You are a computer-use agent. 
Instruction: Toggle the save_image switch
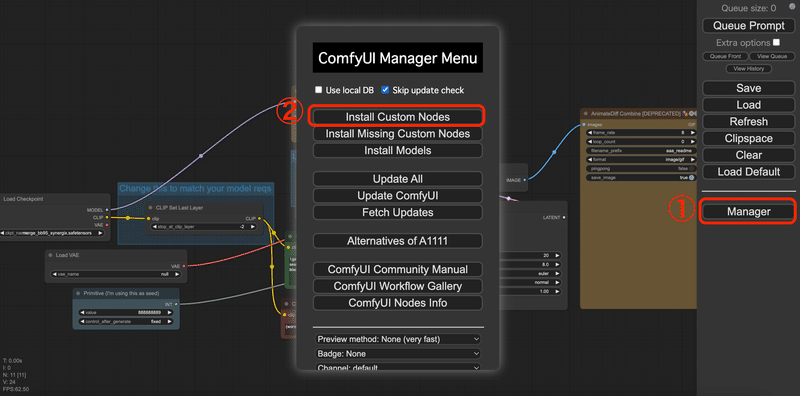(x=692, y=178)
